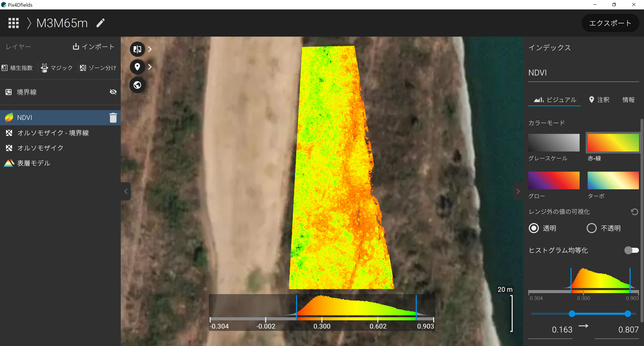This screenshot has height=346, width=644.
Task: Expand options next to the compare tool
Action: click(150, 49)
